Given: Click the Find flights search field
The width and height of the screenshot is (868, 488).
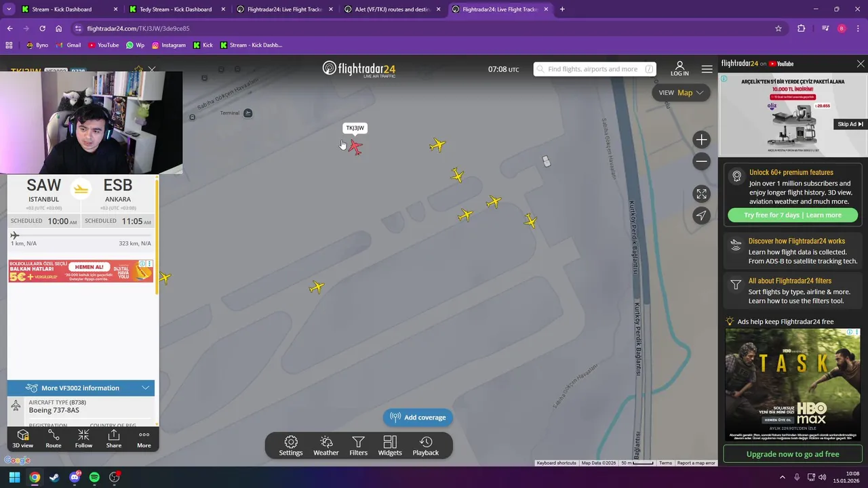Looking at the screenshot, I should (x=595, y=69).
